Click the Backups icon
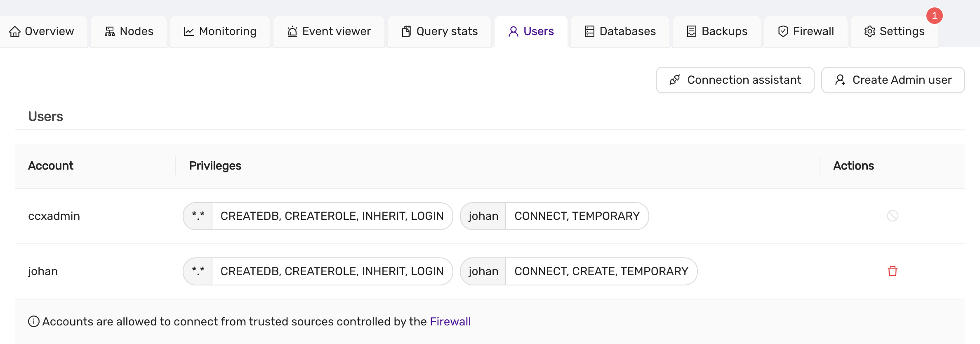The width and height of the screenshot is (980, 344). [691, 31]
